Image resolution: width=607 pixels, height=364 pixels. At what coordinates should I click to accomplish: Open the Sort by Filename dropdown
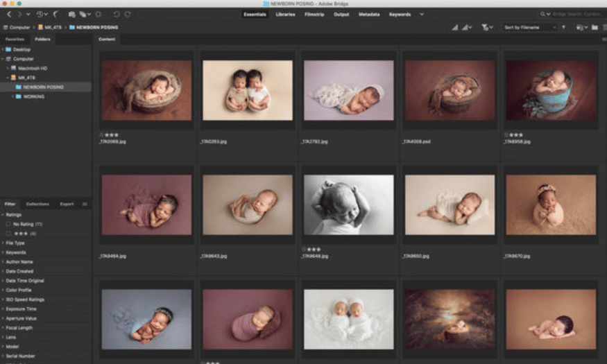pos(529,28)
